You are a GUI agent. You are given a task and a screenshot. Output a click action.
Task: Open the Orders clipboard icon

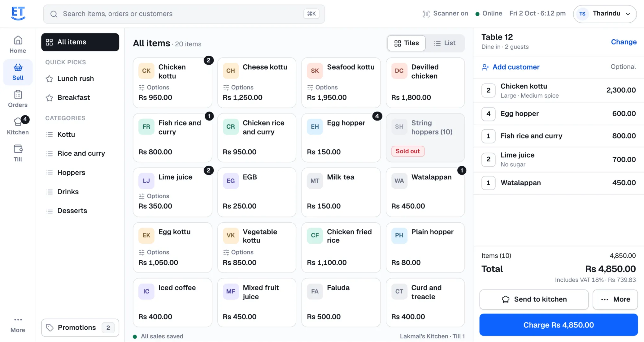[18, 94]
